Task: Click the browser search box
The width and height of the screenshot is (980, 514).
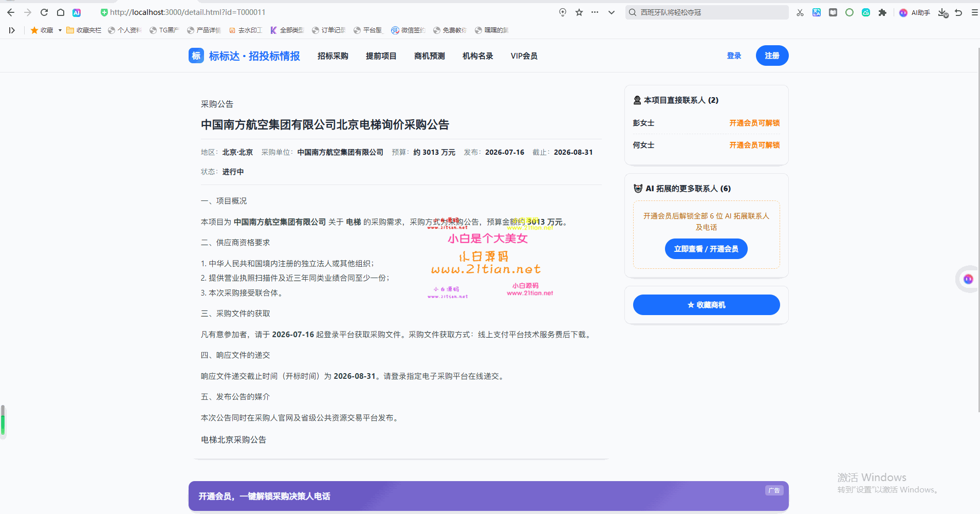Action: [x=707, y=12]
